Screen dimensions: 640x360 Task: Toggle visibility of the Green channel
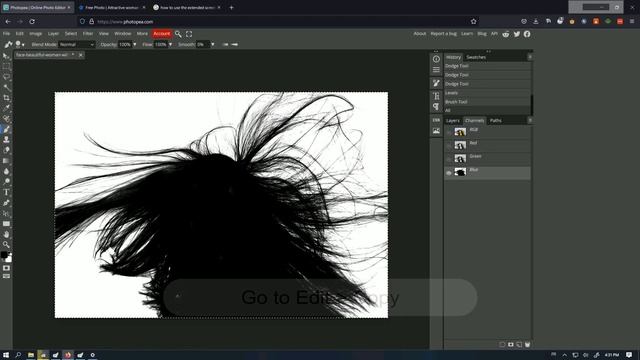(449, 159)
